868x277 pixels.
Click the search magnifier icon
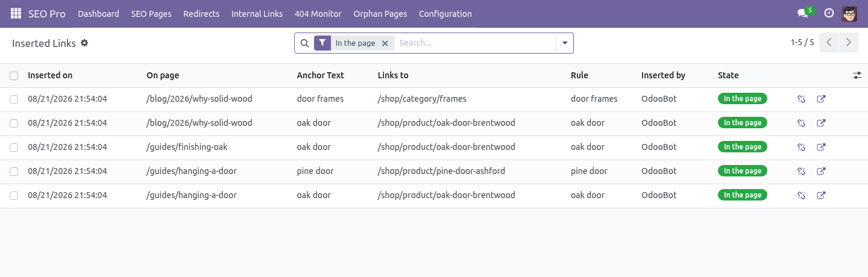click(x=304, y=43)
